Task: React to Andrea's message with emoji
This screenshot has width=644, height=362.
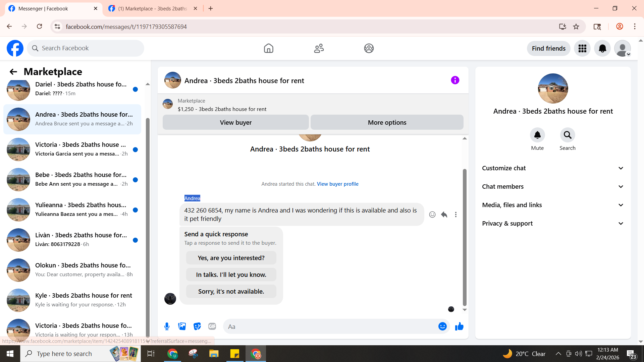Action: pyautogui.click(x=432, y=215)
